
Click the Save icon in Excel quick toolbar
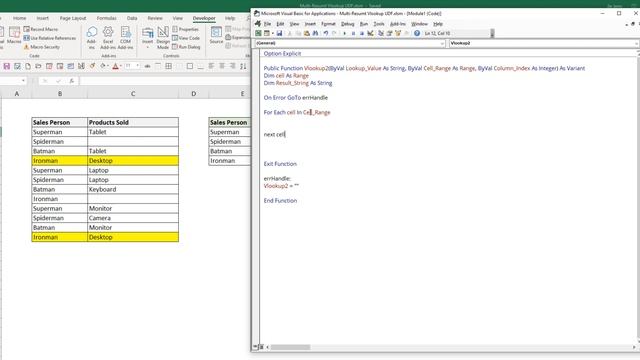coord(7,66)
